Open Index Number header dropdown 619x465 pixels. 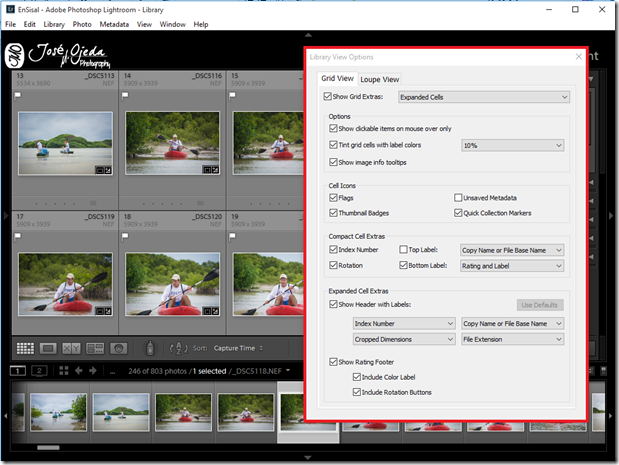(404, 324)
